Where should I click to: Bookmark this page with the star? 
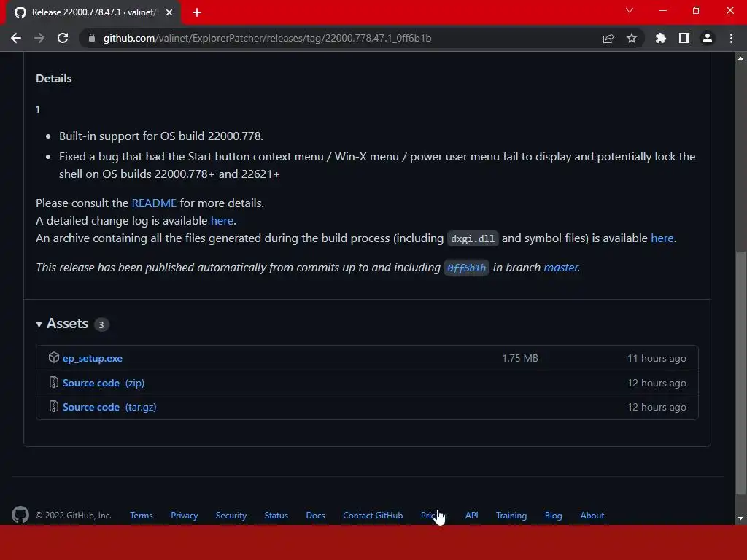coord(632,38)
